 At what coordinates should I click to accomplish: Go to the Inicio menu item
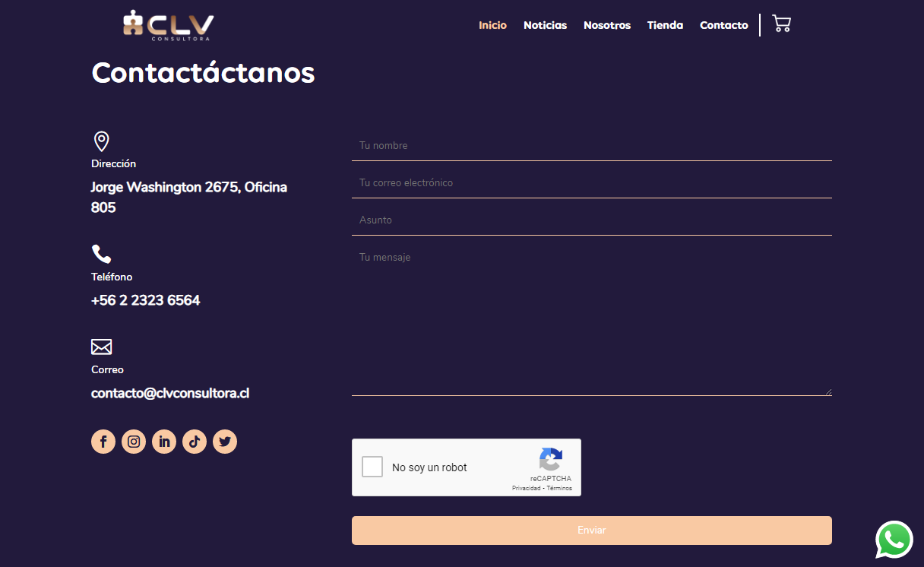pyautogui.click(x=492, y=25)
